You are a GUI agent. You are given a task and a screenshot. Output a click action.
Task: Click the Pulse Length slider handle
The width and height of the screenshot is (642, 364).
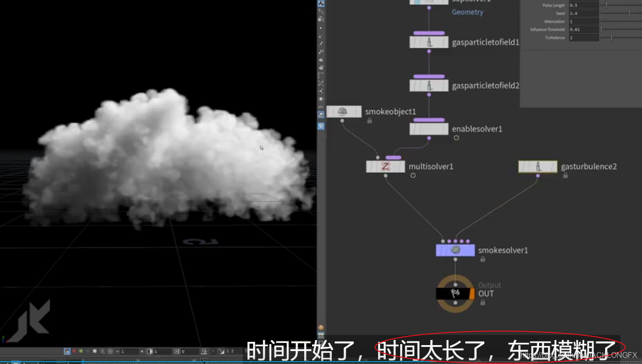(x=606, y=6)
